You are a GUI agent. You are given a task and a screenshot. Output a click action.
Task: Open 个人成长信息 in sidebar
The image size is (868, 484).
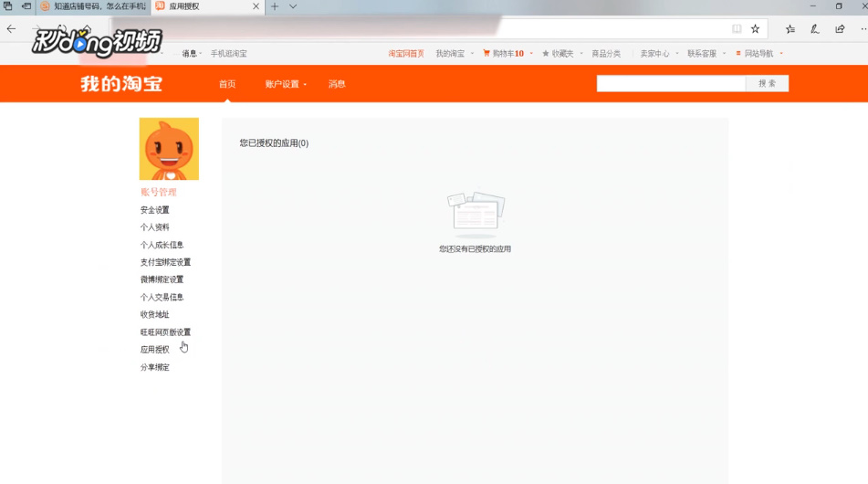162,245
